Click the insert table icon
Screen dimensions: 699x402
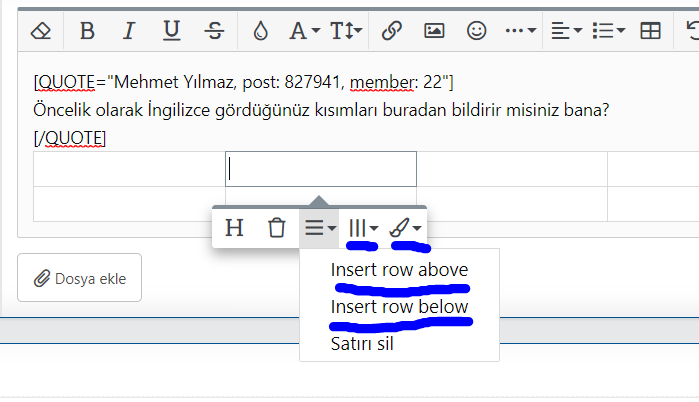coord(651,31)
